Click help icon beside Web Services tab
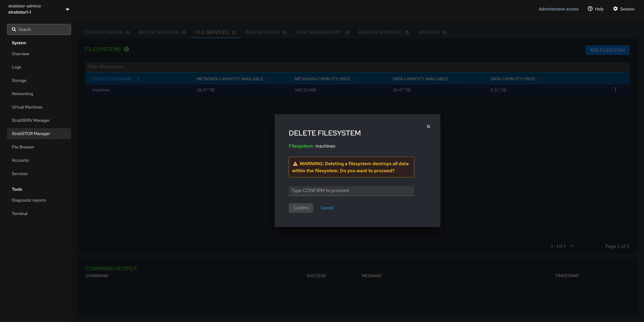The image size is (644, 322). click(x=284, y=33)
